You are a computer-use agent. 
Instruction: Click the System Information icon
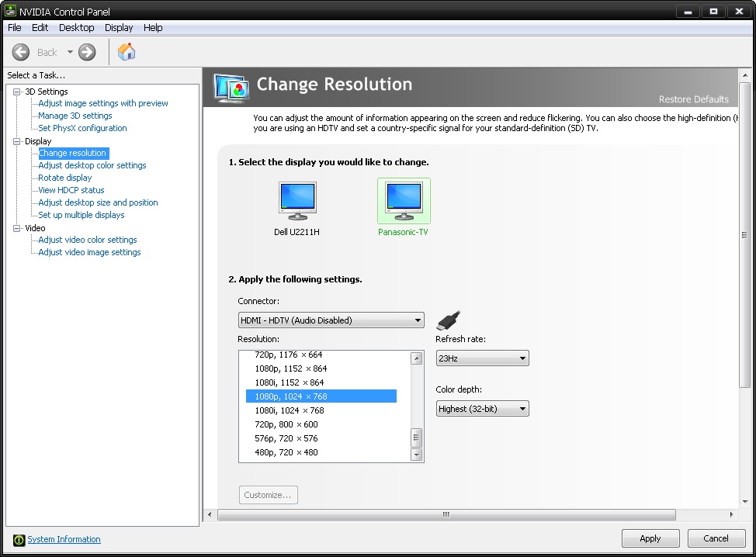coord(19,540)
